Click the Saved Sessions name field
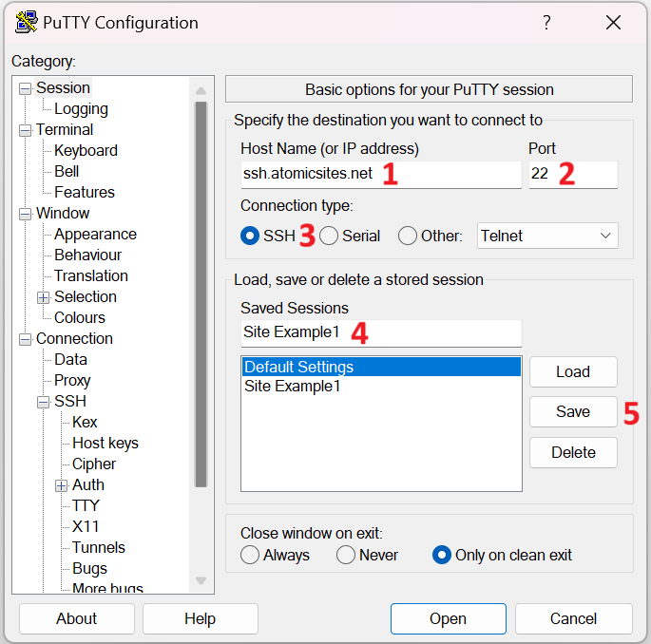 pyautogui.click(x=381, y=332)
